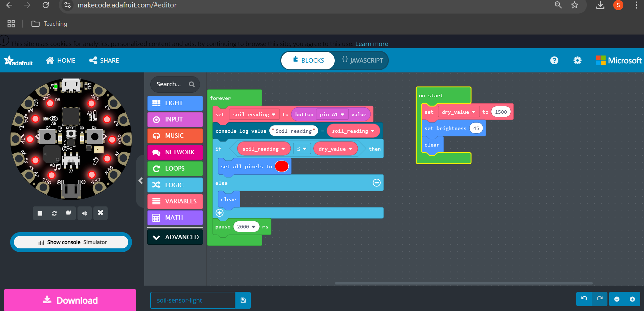The width and height of the screenshot is (644, 311).
Task: Mute the simulator audio
Action: [x=85, y=213]
